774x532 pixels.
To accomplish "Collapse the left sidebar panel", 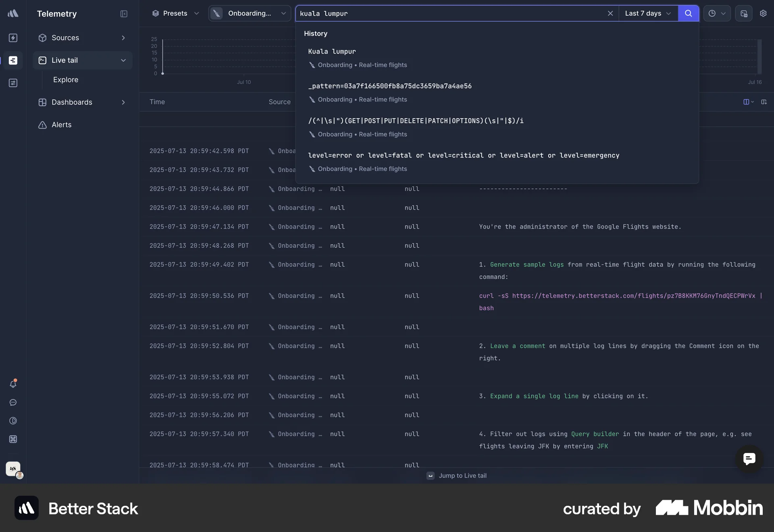I will coord(124,14).
